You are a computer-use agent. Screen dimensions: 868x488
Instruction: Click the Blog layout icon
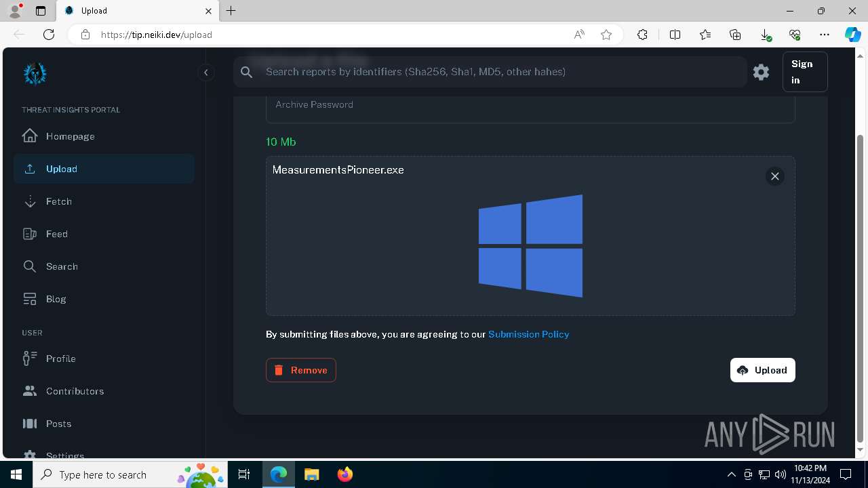[x=30, y=299]
